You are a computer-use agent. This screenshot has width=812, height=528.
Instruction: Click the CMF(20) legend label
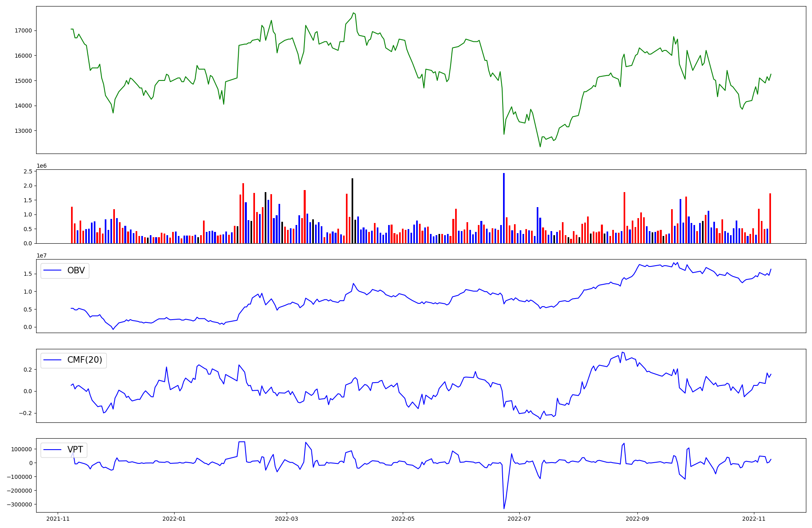(84, 360)
